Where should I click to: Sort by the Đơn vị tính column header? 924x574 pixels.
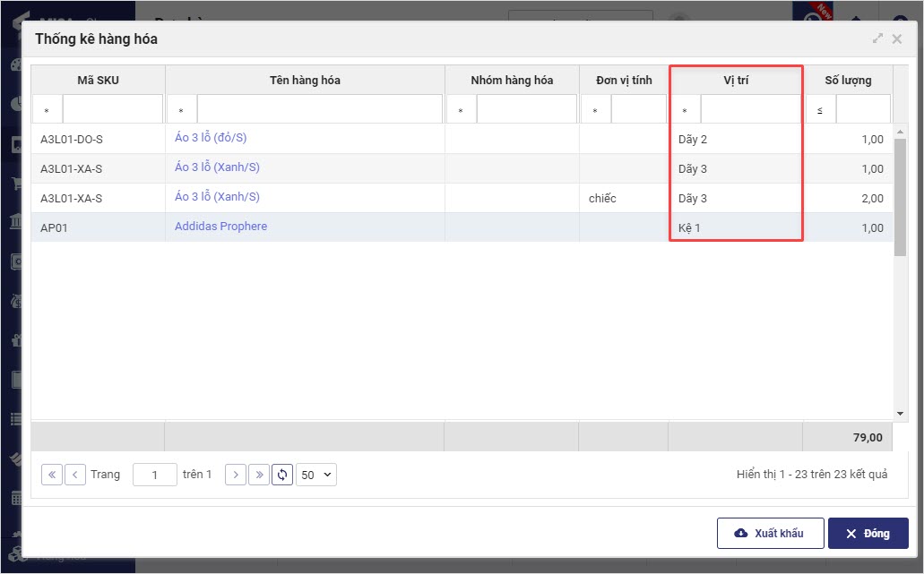pos(624,80)
